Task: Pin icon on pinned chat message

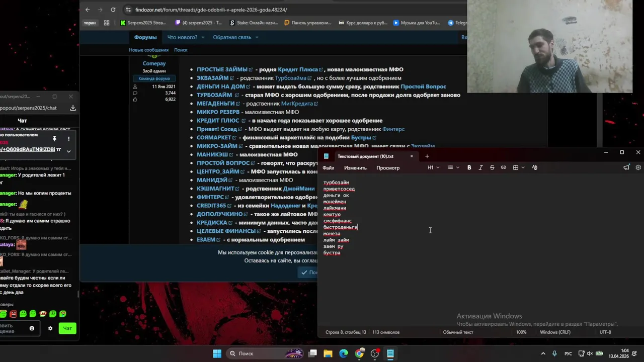Action: click(x=54, y=139)
